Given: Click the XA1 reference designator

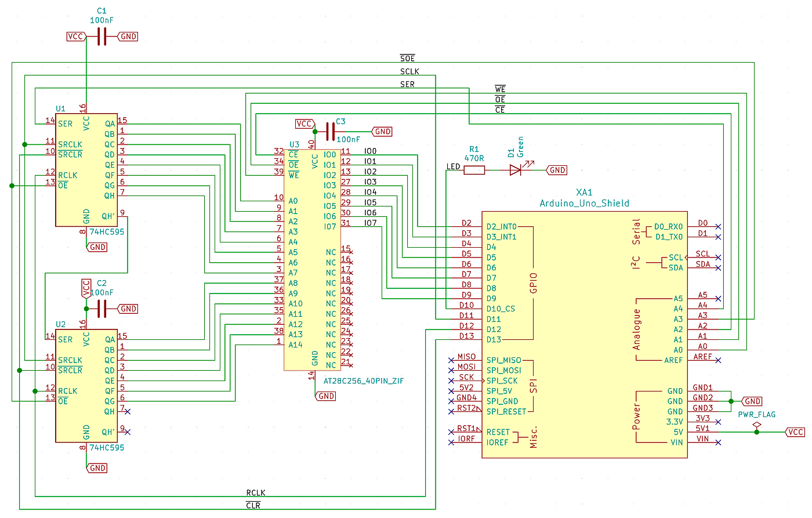Looking at the screenshot, I should point(585,192).
